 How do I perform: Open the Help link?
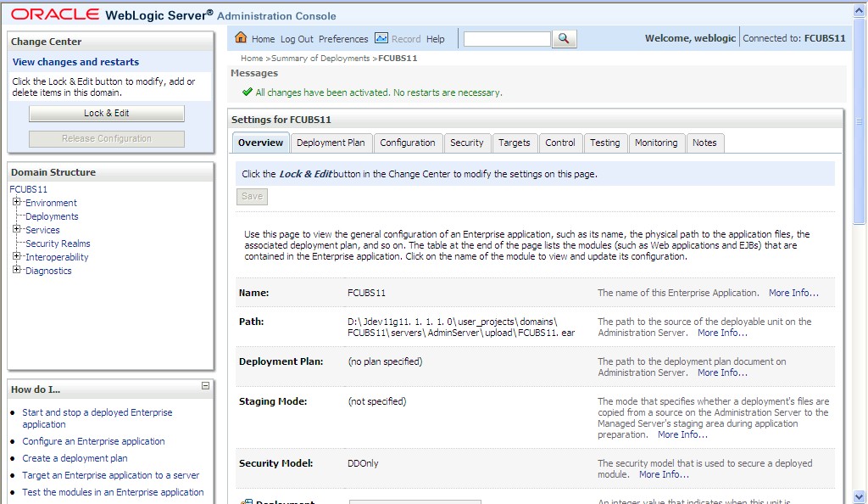(x=435, y=39)
